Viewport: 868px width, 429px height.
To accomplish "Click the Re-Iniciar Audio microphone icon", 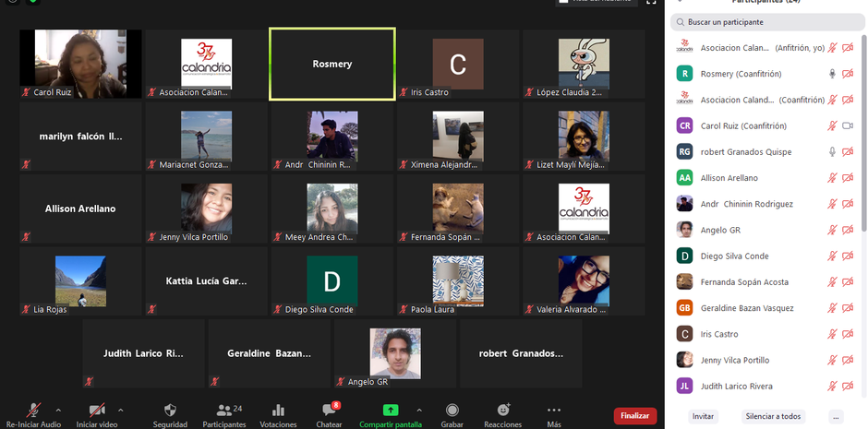I will [x=34, y=411].
